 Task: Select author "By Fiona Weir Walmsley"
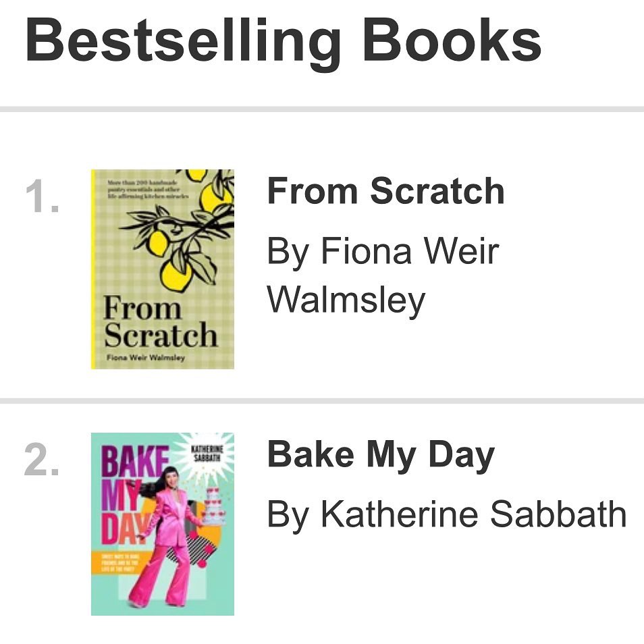pyautogui.click(x=383, y=275)
